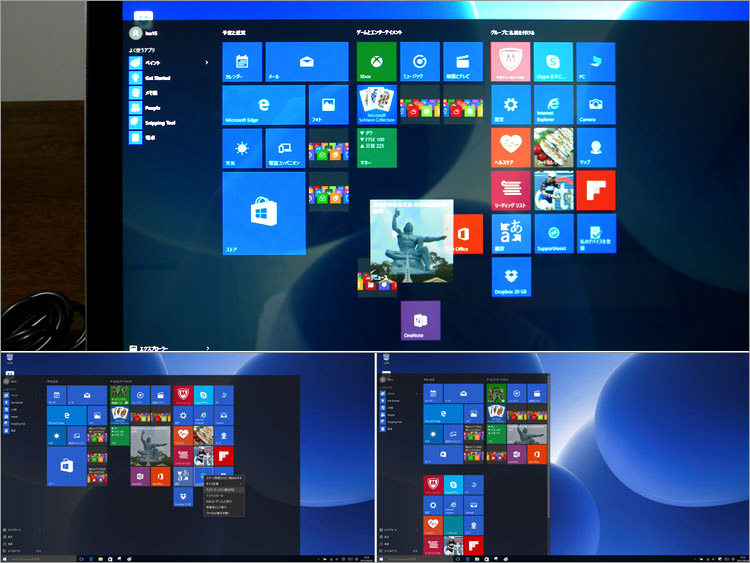Open the フォト tile in the top photo
Image resolution: width=750 pixels, height=563 pixels.
tap(328, 105)
